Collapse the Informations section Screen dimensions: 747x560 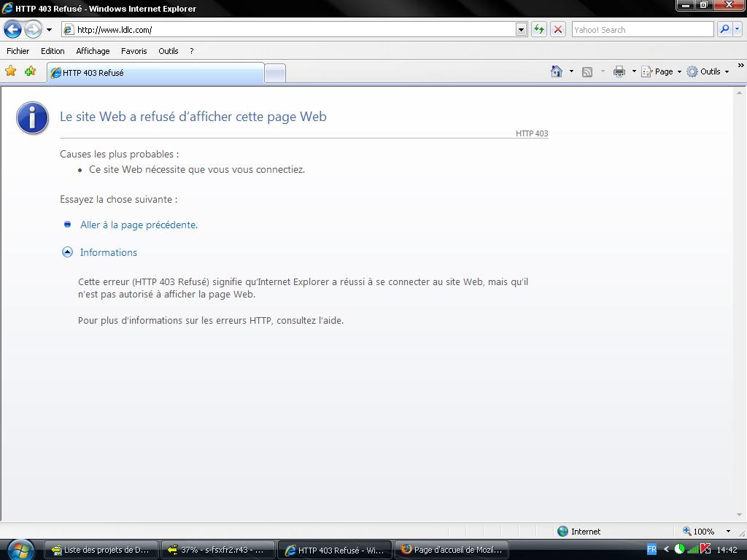(67, 252)
